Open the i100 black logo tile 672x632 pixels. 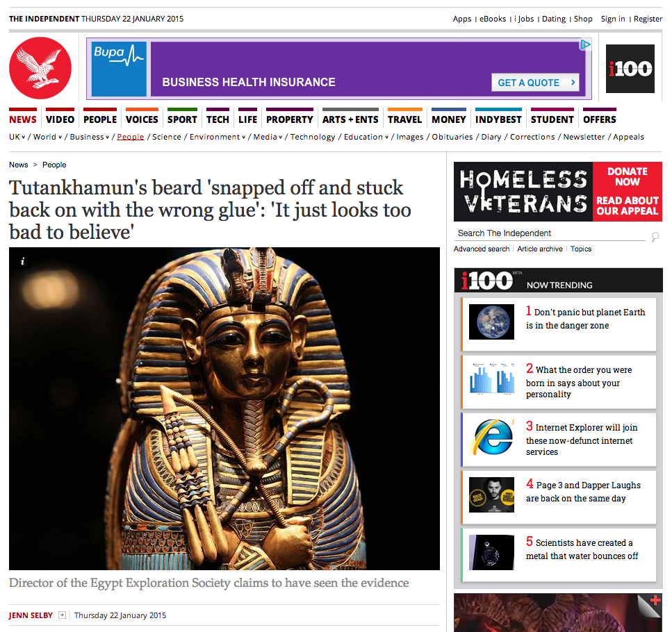click(x=630, y=69)
